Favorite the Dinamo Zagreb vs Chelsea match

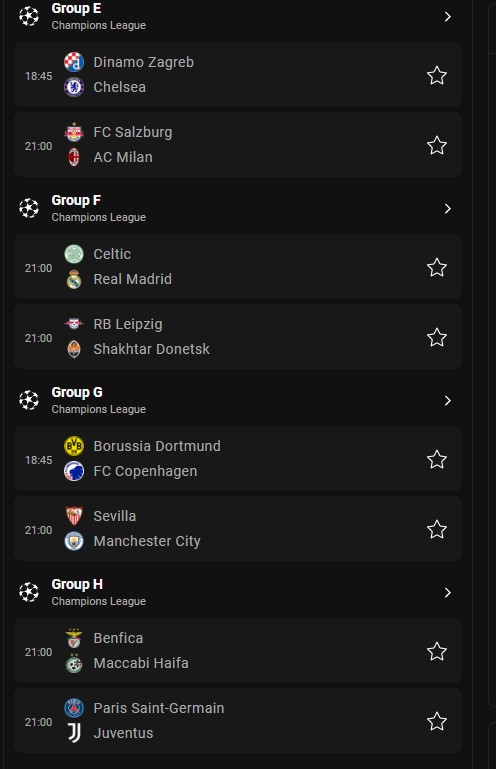[437, 76]
